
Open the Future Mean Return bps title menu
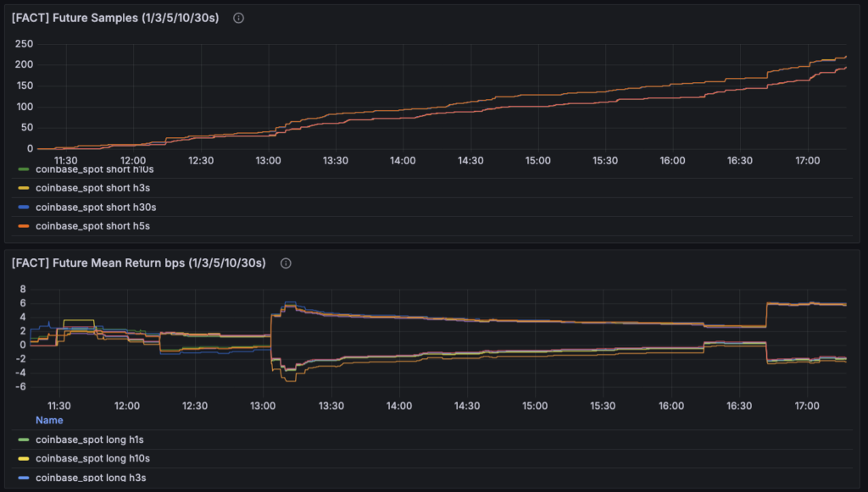click(138, 263)
